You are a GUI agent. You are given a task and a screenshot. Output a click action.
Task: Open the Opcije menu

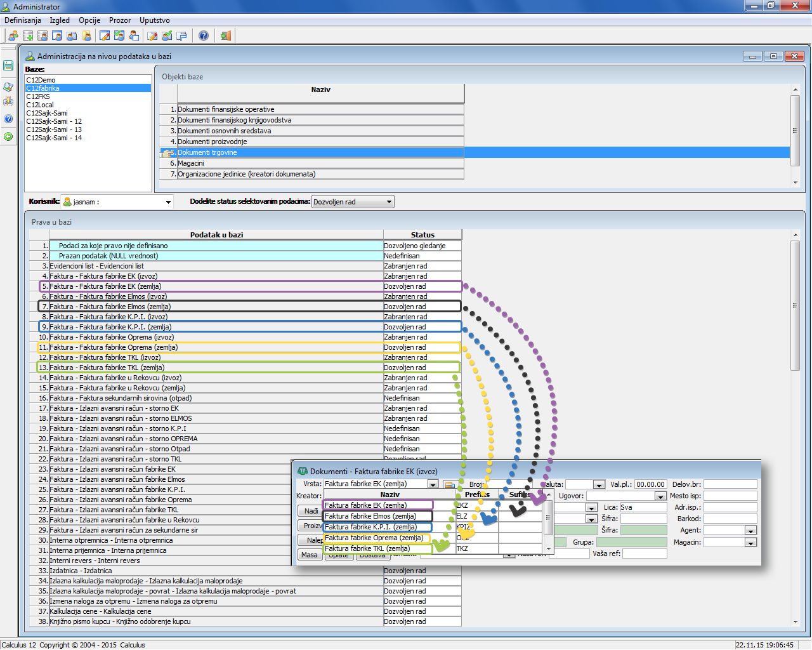coord(89,20)
